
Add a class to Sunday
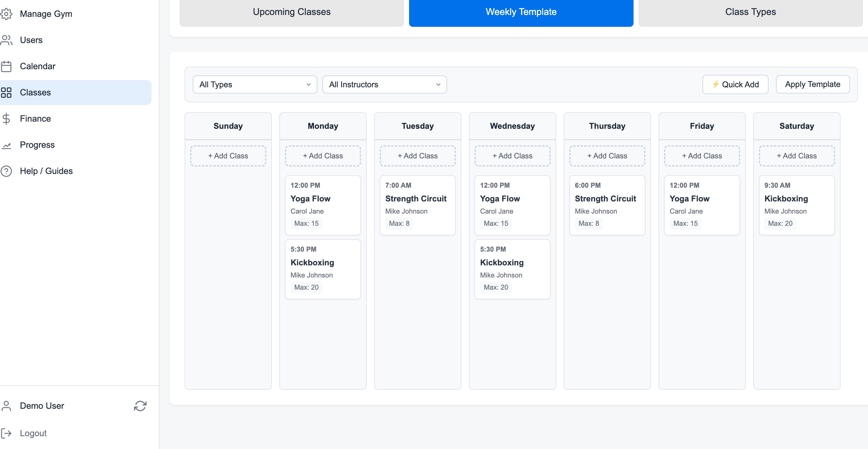click(x=228, y=156)
